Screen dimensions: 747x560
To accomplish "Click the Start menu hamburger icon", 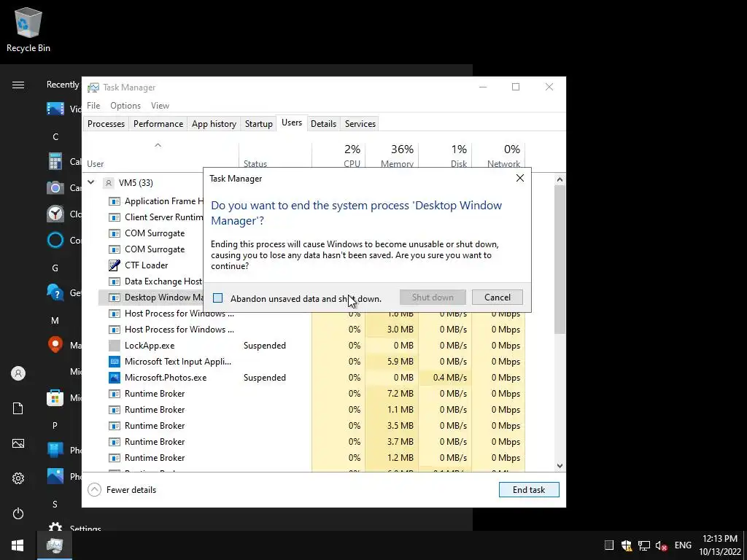I will click(18, 85).
